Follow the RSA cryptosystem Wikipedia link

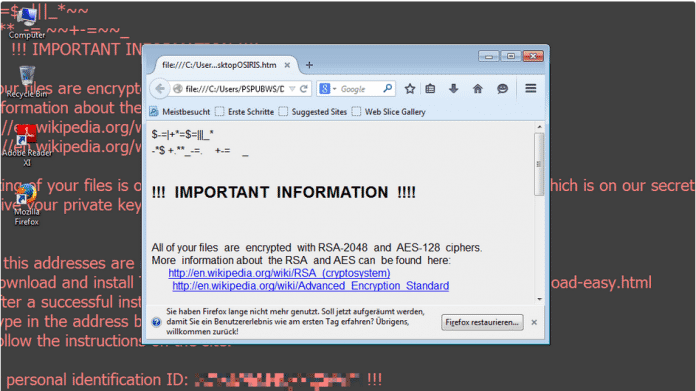279,273
